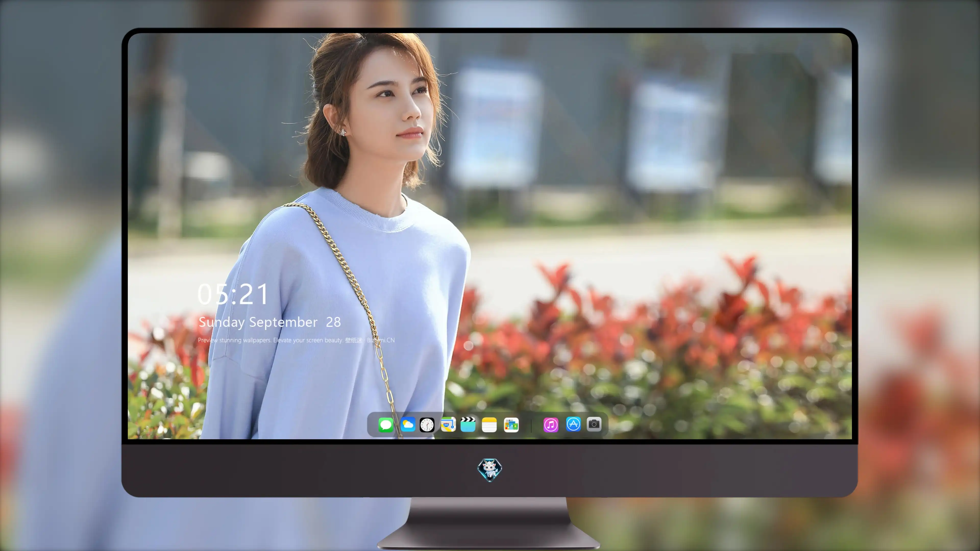Open the Weather app in the dock
This screenshot has width=980, height=551.
(408, 425)
